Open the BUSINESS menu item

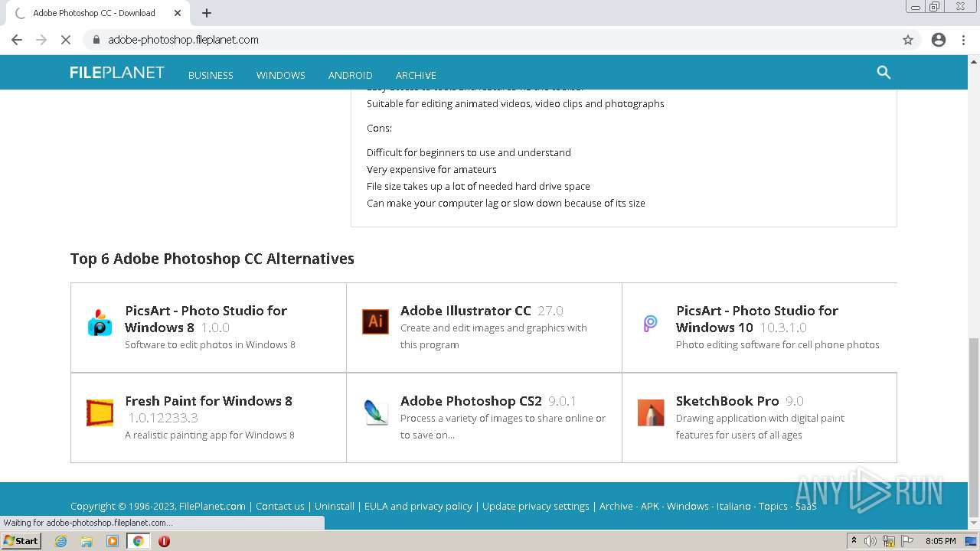(211, 75)
